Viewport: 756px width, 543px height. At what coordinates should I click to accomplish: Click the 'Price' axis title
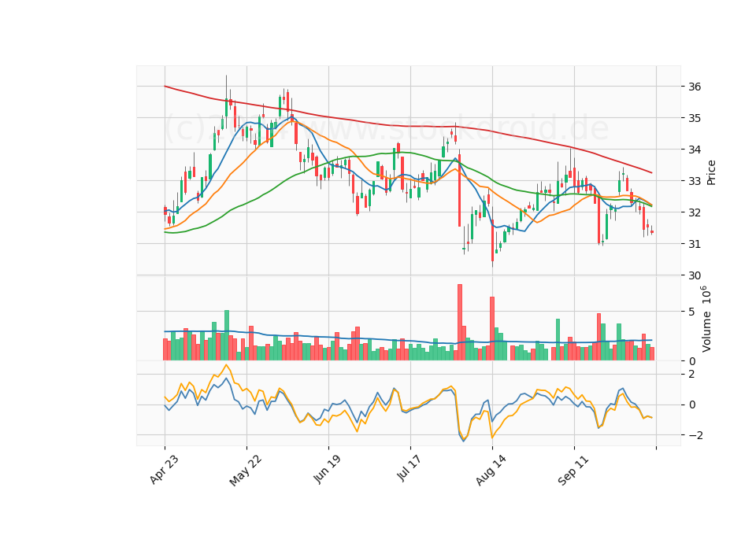710,172
